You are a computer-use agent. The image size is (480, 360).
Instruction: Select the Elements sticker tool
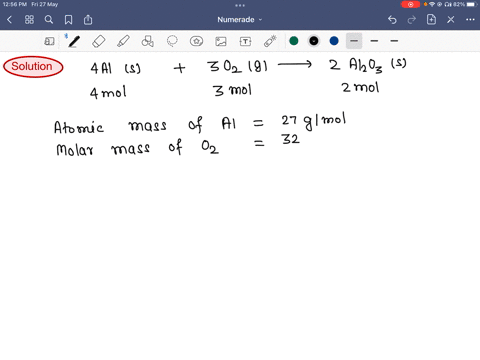point(196,41)
